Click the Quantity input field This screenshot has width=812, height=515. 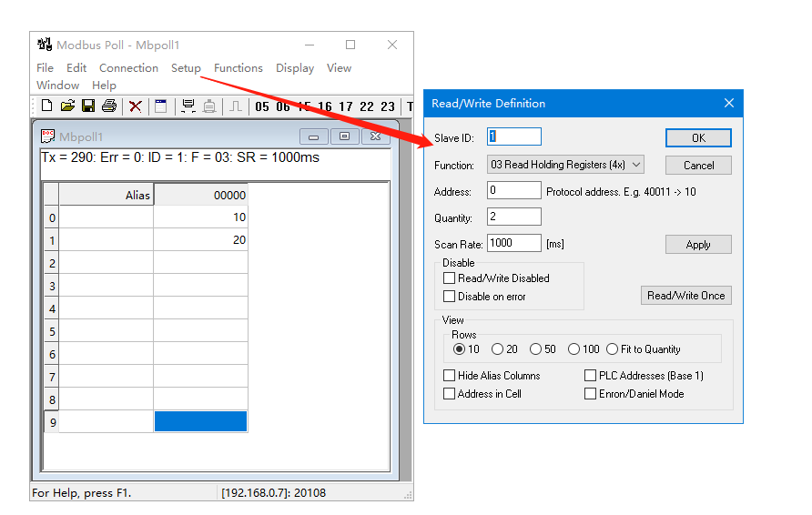pyautogui.click(x=514, y=217)
